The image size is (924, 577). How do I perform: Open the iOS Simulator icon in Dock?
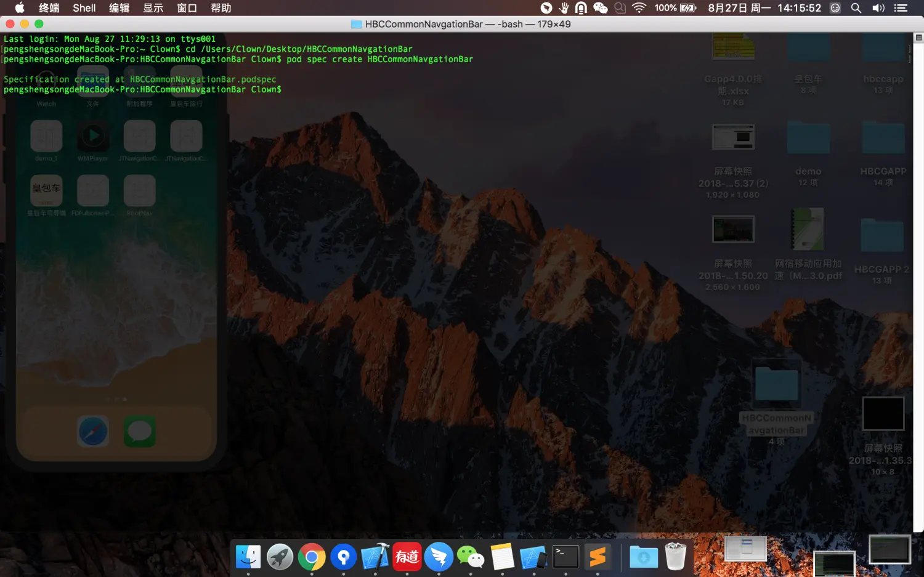click(534, 557)
